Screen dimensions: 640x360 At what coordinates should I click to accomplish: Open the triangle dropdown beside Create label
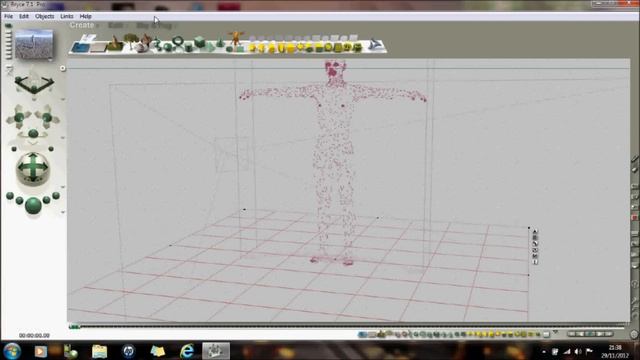coord(98,26)
